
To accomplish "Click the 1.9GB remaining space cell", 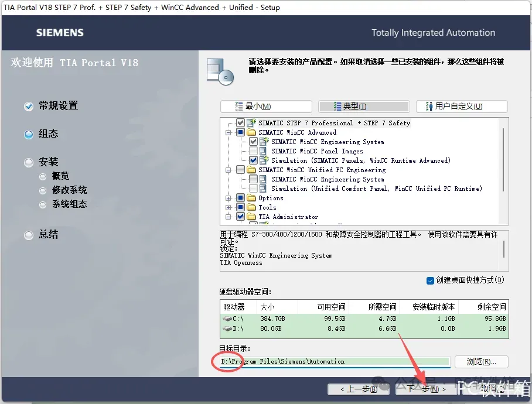I will (497, 328).
